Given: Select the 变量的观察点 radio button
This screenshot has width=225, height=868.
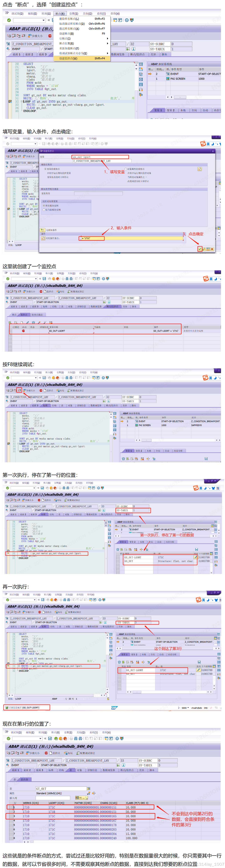Looking at the screenshot, I should coord(45,169).
